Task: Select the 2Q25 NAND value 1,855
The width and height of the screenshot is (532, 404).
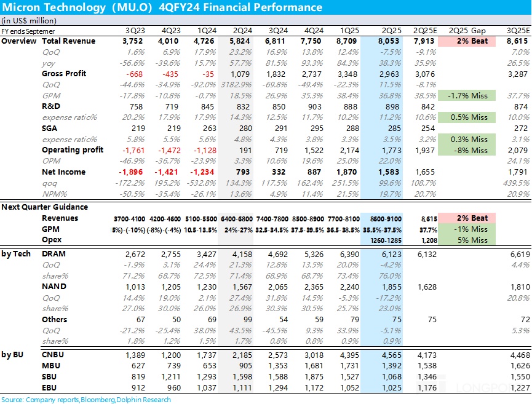Action: coord(392,287)
